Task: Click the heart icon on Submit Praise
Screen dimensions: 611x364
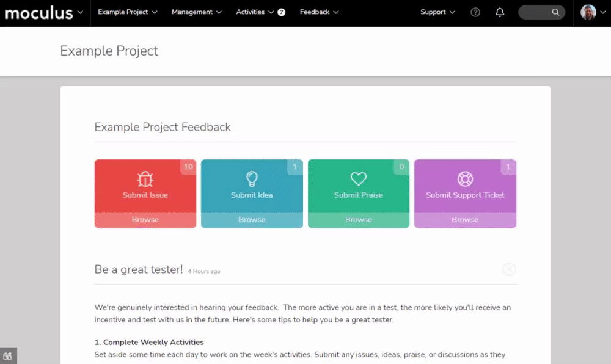Action: click(x=359, y=179)
